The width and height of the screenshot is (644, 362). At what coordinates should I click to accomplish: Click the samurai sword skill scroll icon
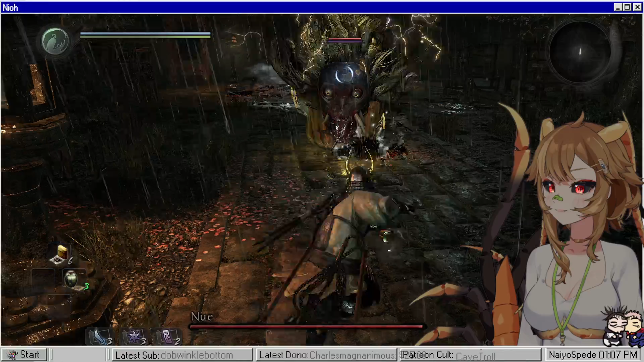point(100,337)
